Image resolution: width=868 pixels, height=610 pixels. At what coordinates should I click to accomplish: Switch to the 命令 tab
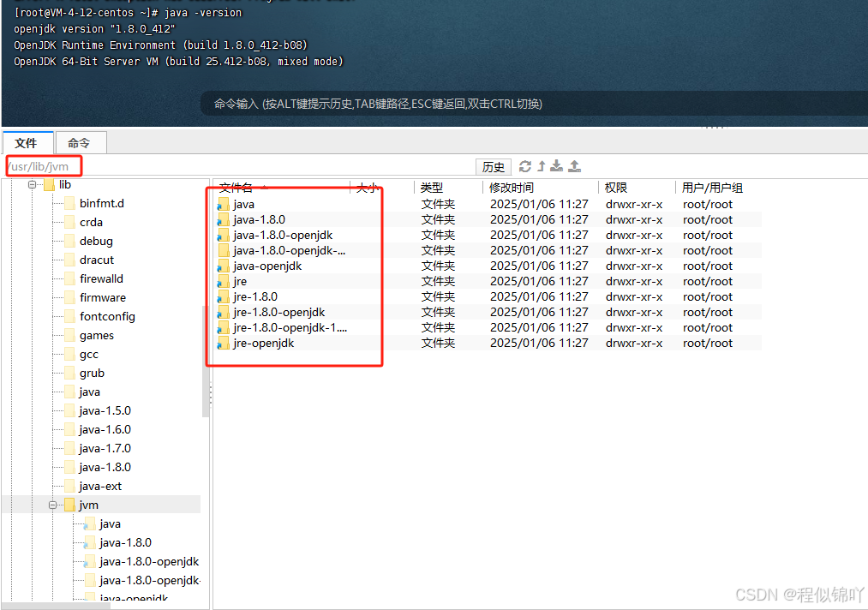[81, 143]
